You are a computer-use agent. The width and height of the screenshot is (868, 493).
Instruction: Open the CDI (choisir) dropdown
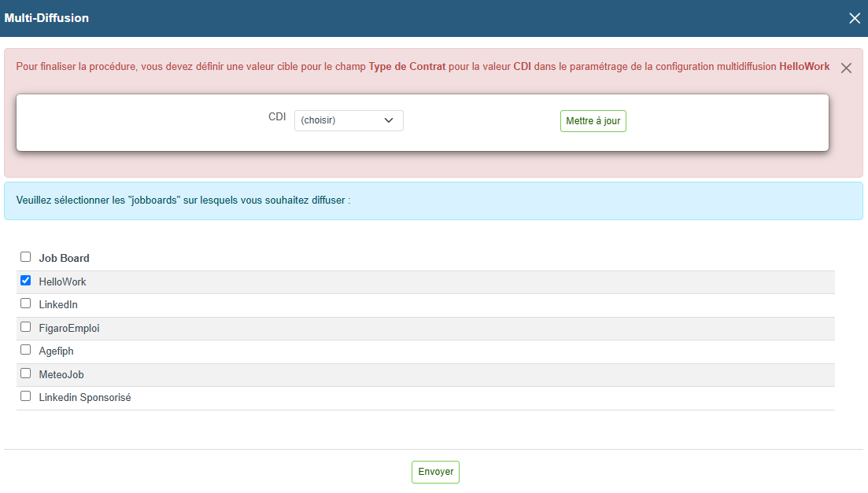tap(349, 120)
